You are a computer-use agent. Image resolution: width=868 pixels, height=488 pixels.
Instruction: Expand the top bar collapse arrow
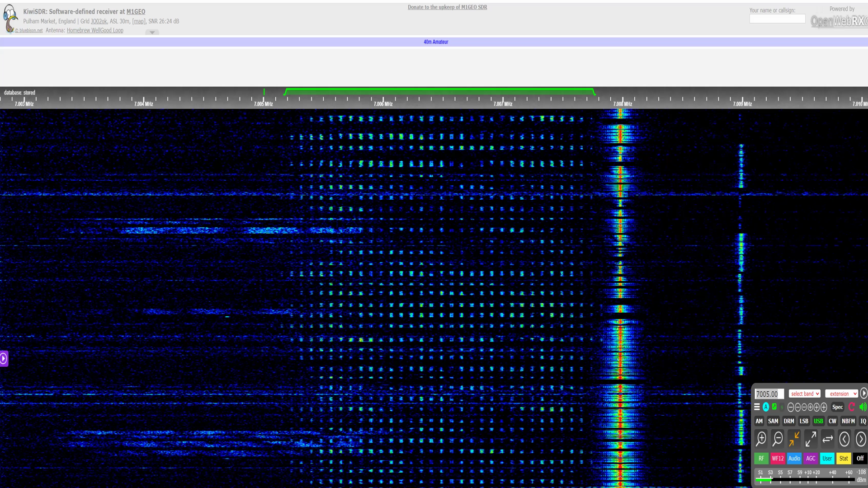click(152, 33)
